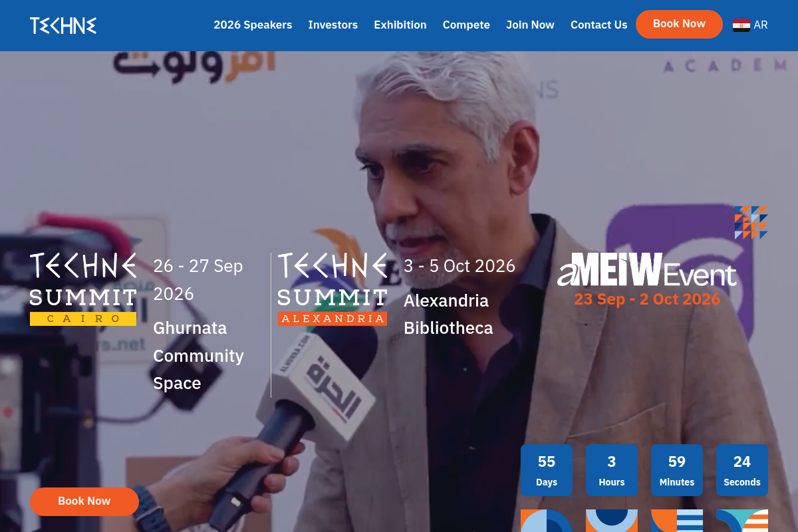Click the 23 Sep - 2 Oct 2026 text

coord(647,299)
